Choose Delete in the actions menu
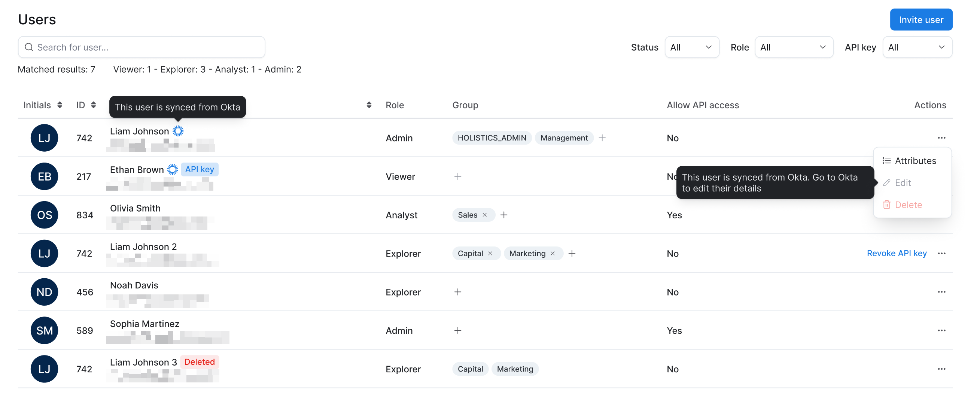This screenshot has height=418, width=980. pyautogui.click(x=908, y=205)
